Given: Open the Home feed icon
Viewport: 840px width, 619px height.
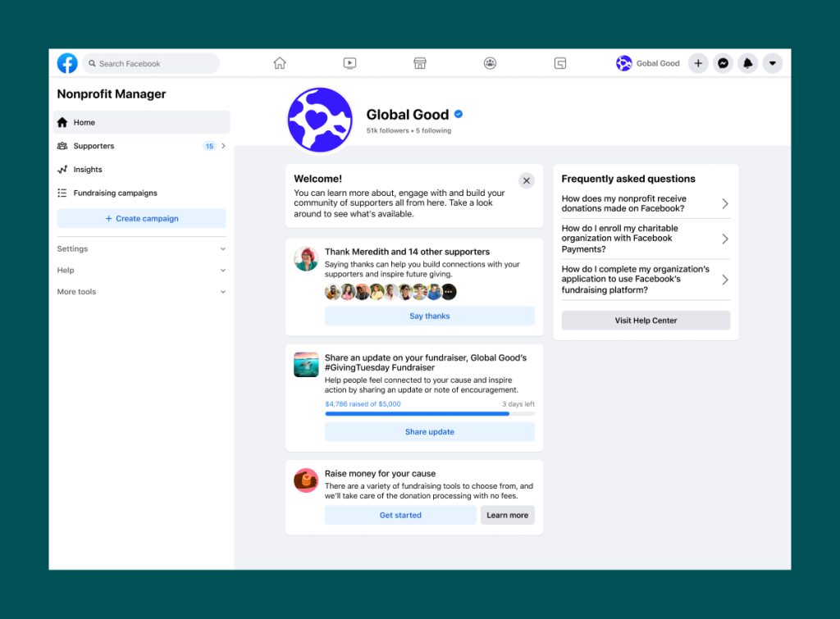Looking at the screenshot, I should click(x=280, y=63).
